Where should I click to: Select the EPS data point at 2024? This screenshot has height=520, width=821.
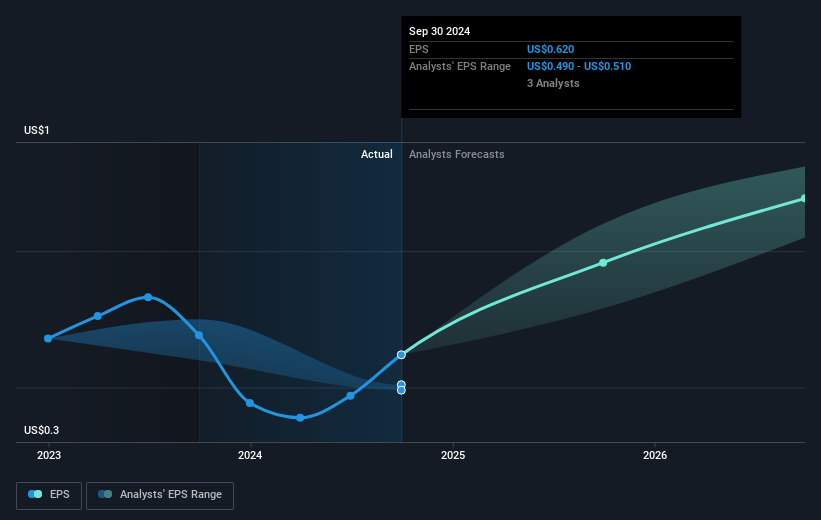pos(250,403)
